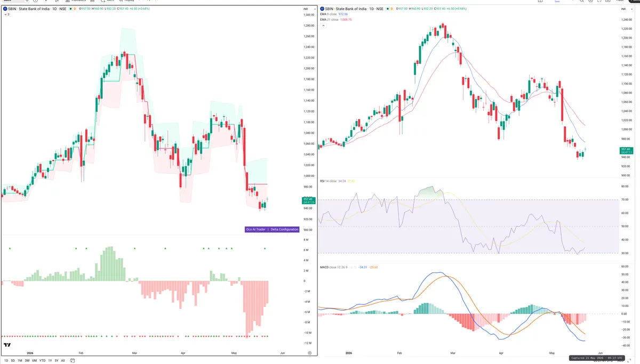Click the SBIN symbol logo in right chart

[x=322, y=9]
